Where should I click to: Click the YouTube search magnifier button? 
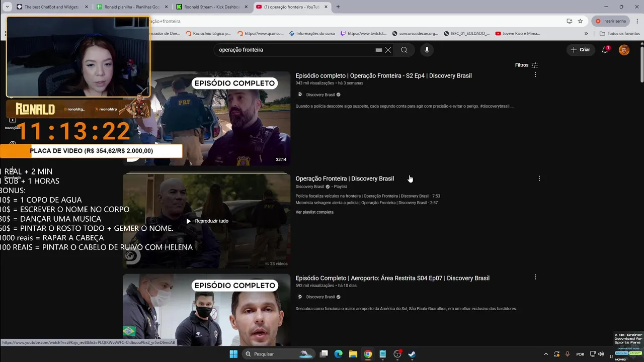click(x=404, y=50)
